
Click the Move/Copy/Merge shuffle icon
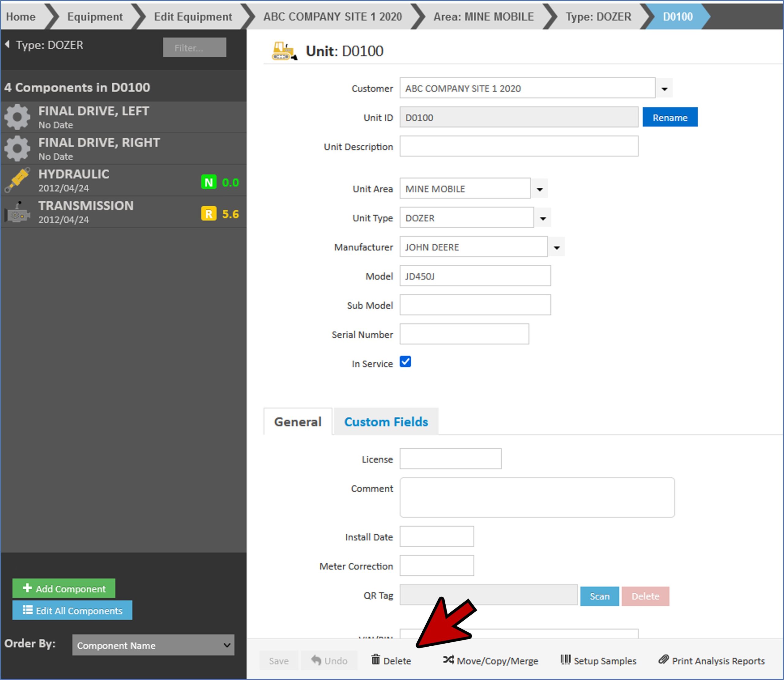point(448,660)
